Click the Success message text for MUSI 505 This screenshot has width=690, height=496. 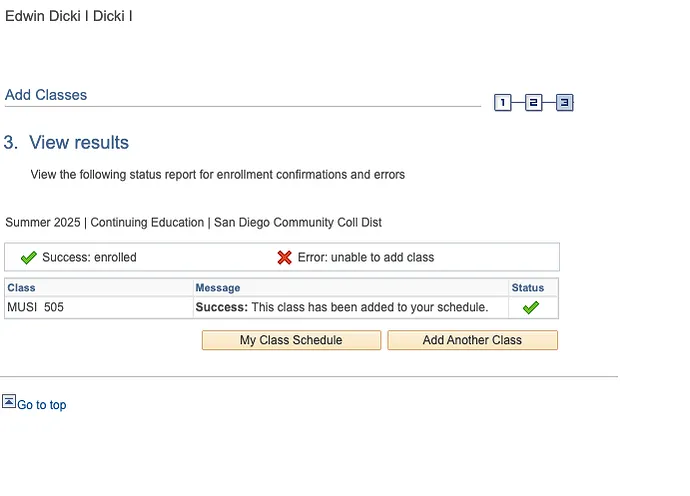point(341,307)
